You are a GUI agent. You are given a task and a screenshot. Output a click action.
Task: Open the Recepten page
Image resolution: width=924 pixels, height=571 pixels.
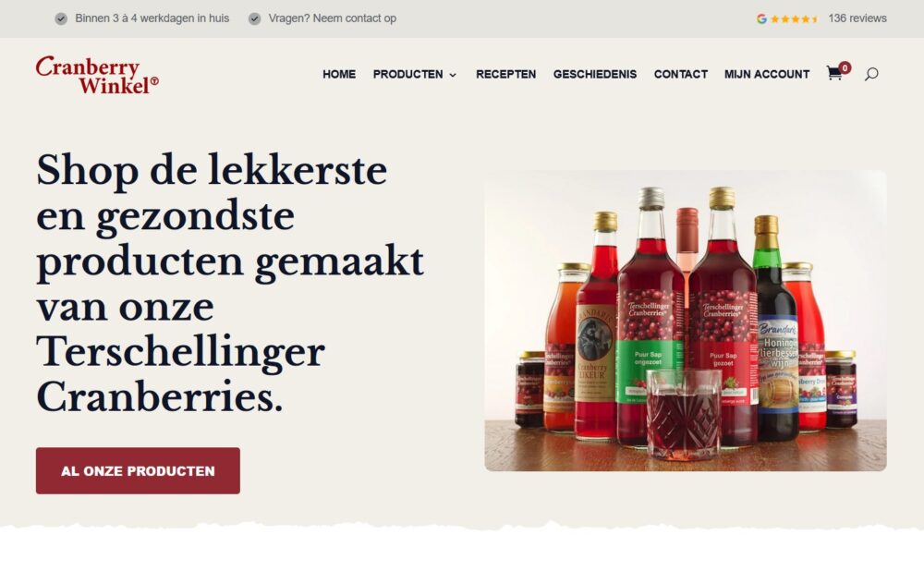[505, 74]
